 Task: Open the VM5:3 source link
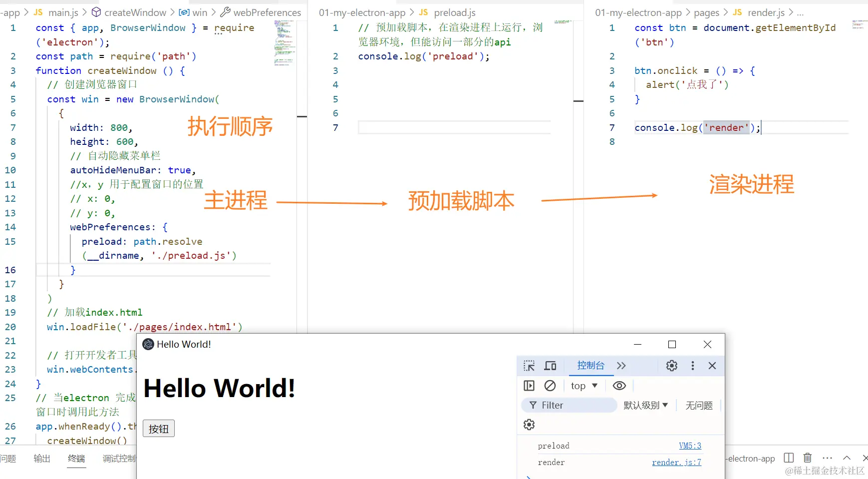pyautogui.click(x=690, y=446)
